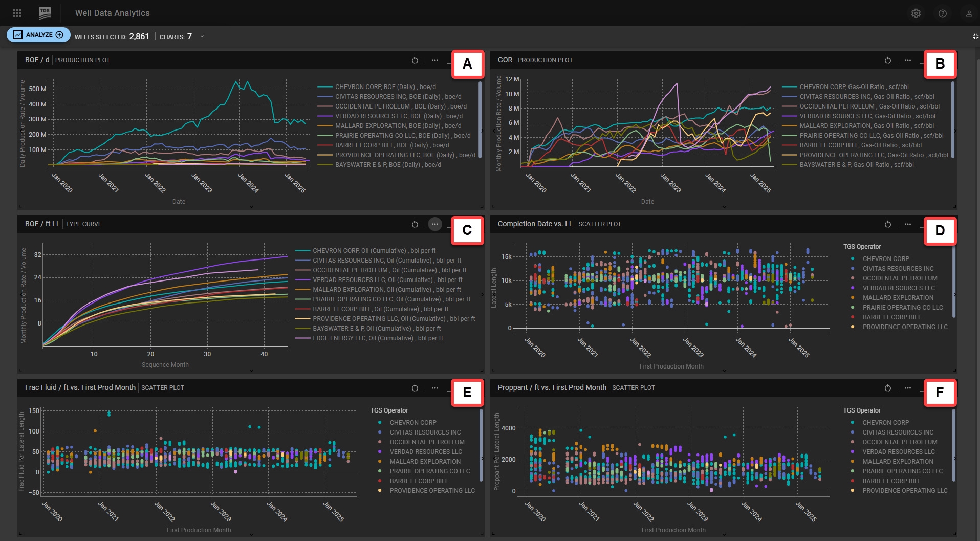Open the user account profile icon
Image resolution: width=980 pixels, height=541 pixels.
coord(969,13)
